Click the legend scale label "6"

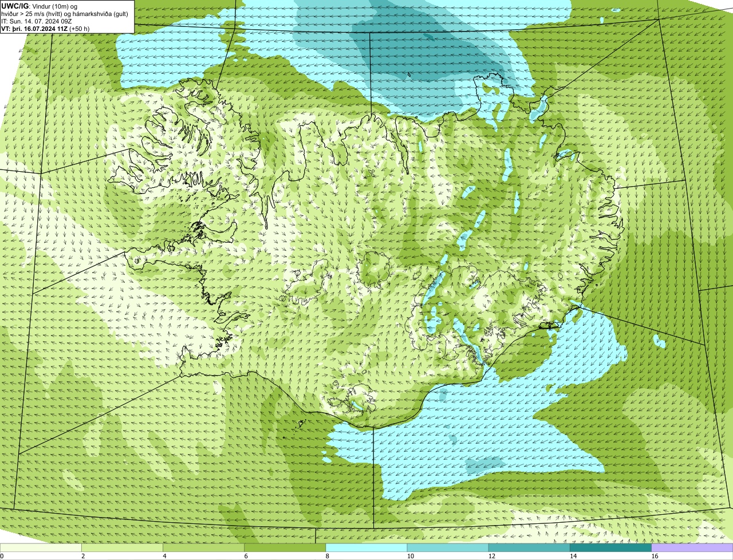coord(246,556)
